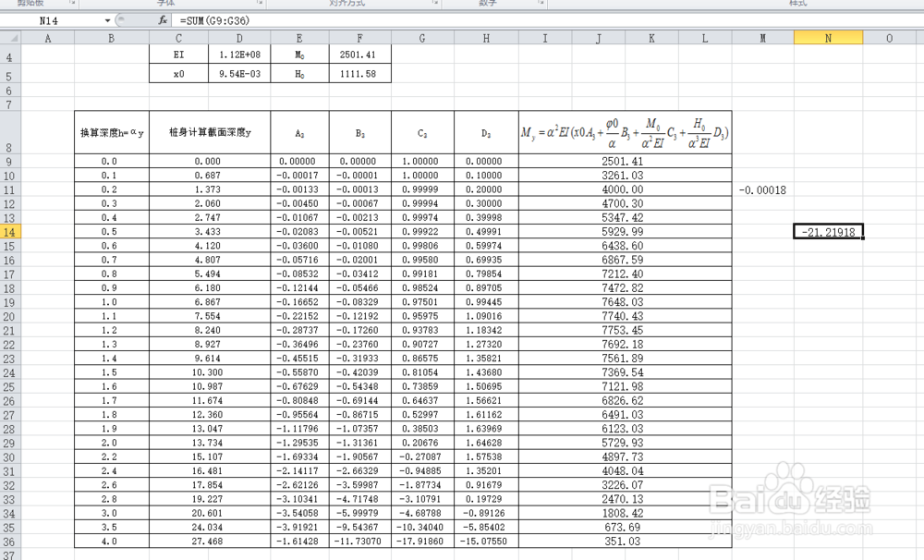Image resolution: width=924 pixels, height=560 pixels.
Task: Select row 25 header
Action: click(10, 386)
